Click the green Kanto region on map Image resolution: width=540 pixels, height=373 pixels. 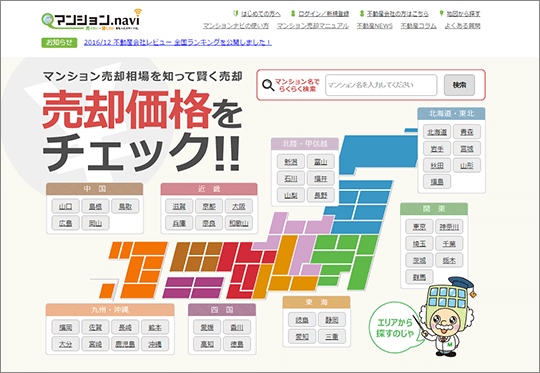point(347,261)
